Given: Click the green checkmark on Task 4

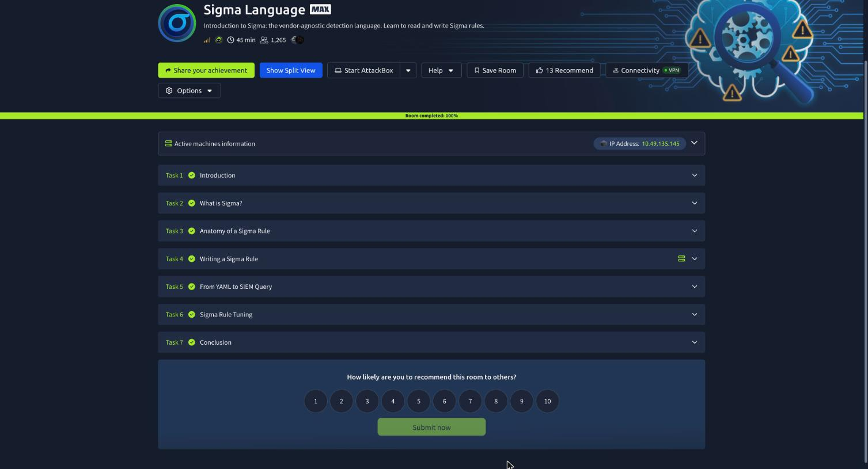Looking at the screenshot, I should point(192,259).
